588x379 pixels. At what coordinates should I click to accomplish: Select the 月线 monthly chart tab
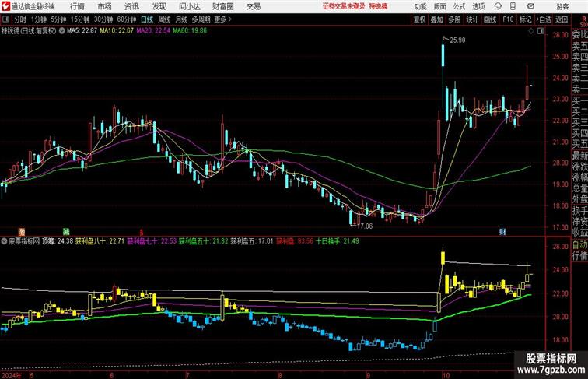[x=181, y=19]
